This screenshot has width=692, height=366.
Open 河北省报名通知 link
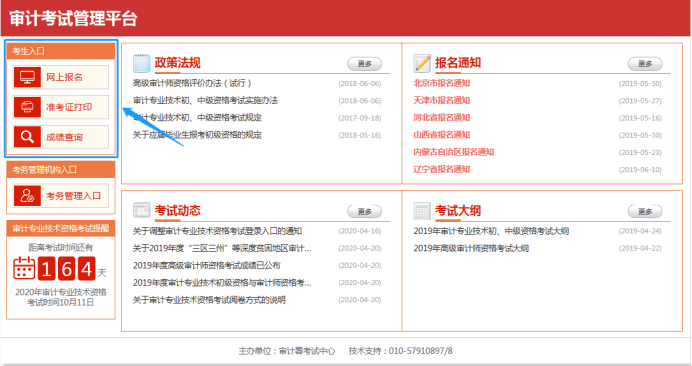tap(441, 117)
